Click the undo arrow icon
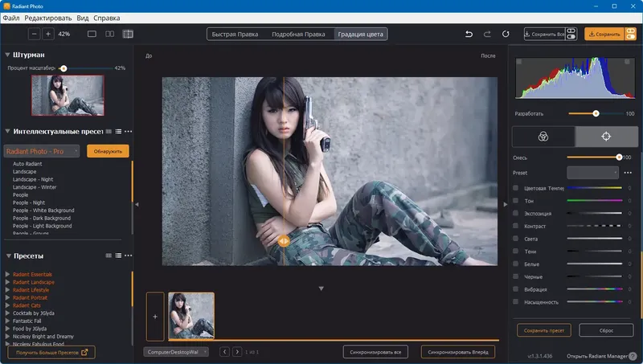Image resolution: width=643 pixels, height=364 pixels. coord(469,35)
